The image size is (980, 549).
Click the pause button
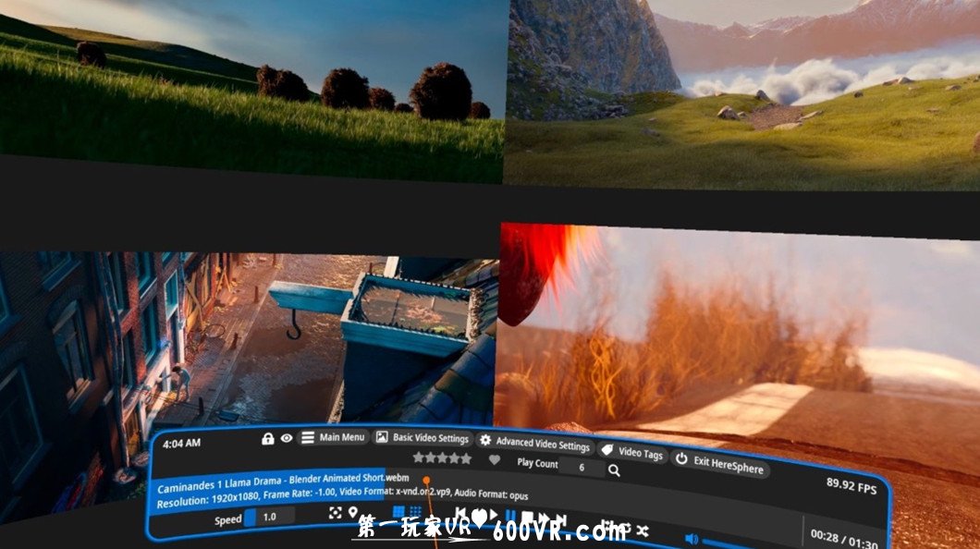(511, 516)
